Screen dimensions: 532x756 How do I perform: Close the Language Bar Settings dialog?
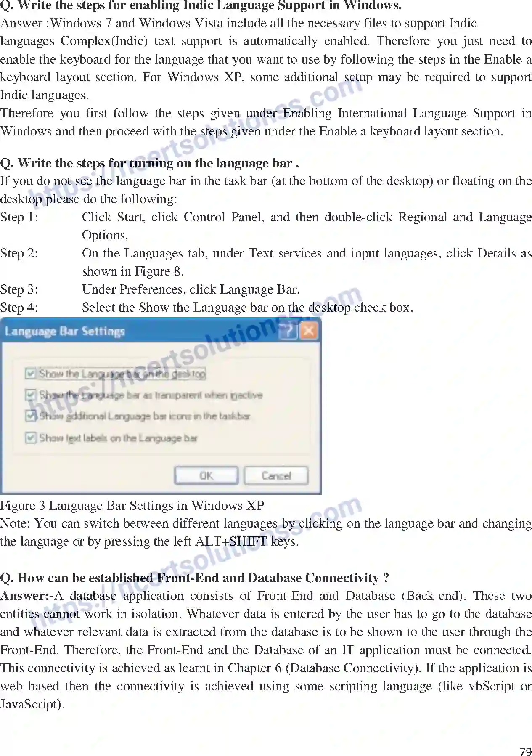tap(309, 331)
